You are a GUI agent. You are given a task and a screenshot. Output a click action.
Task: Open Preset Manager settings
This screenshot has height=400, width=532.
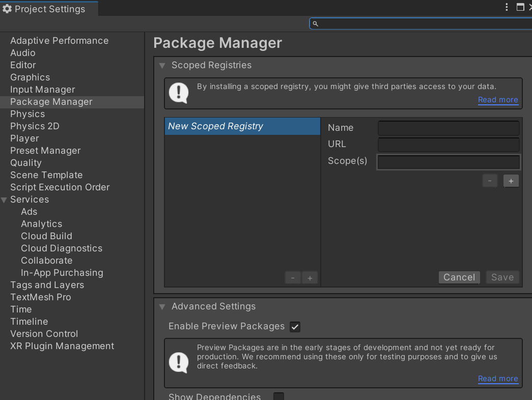pos(45,151)
